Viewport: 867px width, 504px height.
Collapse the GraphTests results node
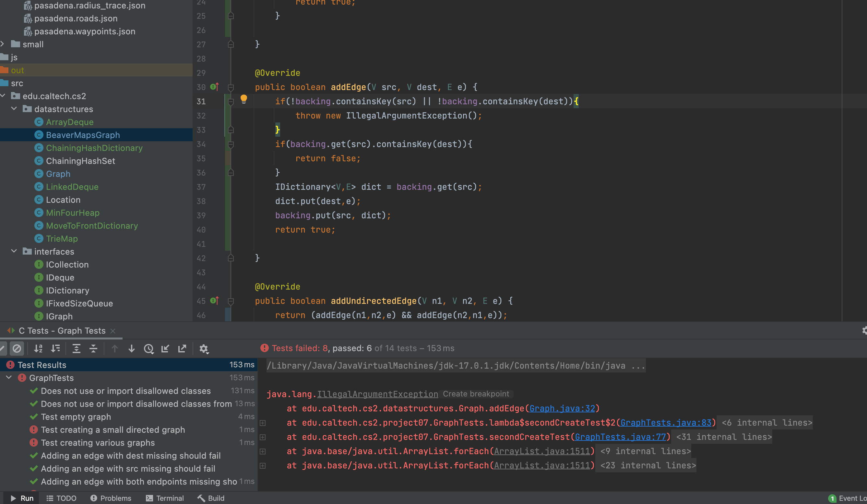point(9,377)
